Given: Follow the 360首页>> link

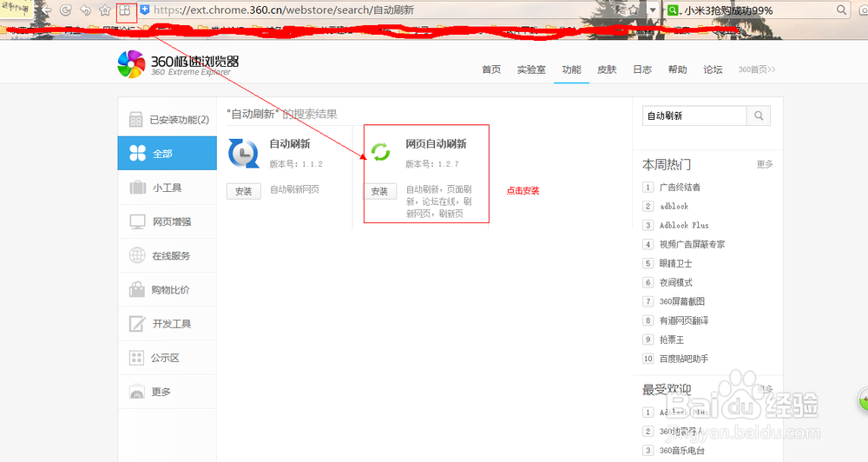Looking at the screenshot, I should [757, 69].
